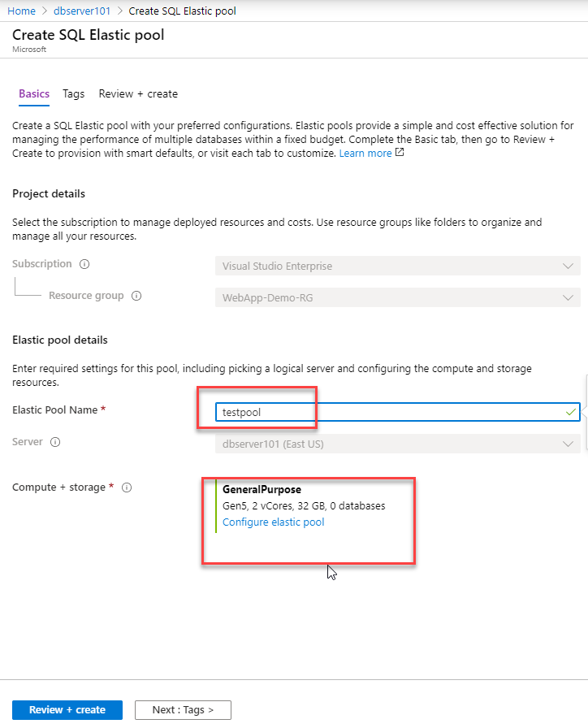Click the Resource group info icon
Screen dimensions: 588x728
tap(136, 296)
